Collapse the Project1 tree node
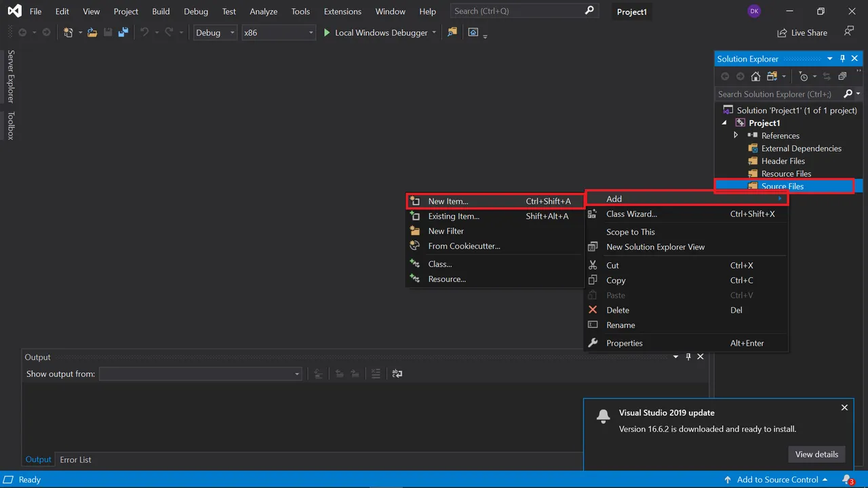868x488 pixels. (724, 123)
